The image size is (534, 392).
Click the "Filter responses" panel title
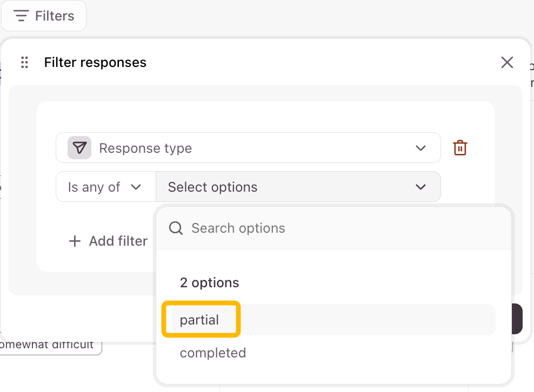pos(95,63)
